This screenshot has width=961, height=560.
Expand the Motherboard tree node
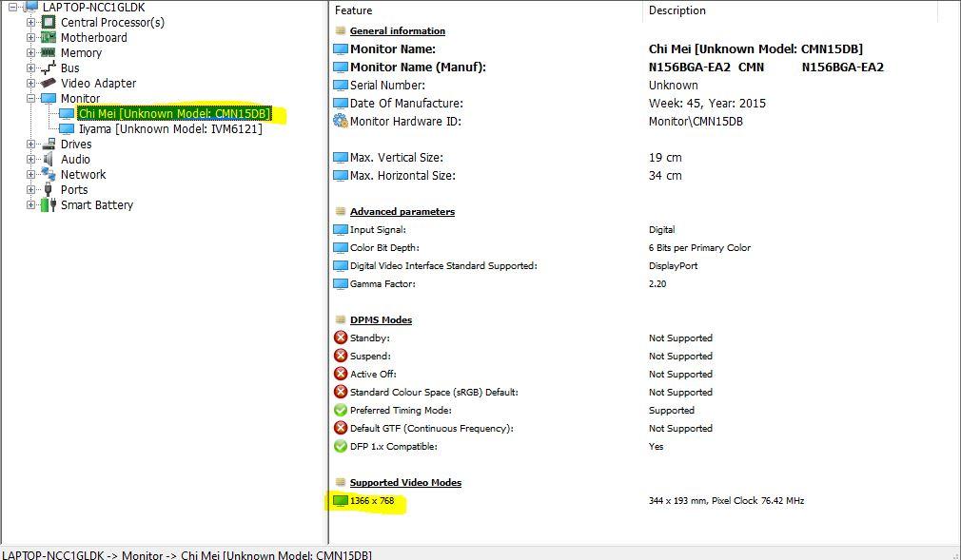(30, 37)
